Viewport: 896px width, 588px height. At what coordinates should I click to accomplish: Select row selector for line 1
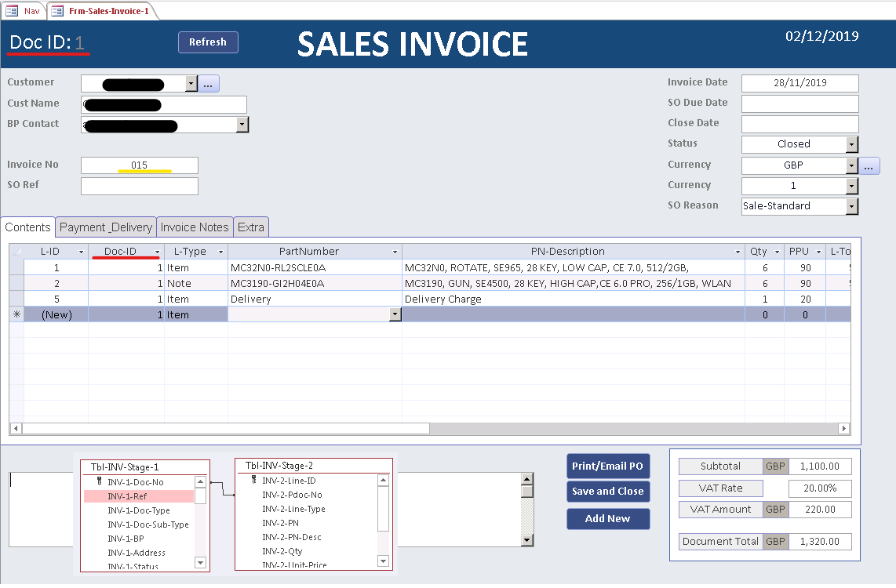click(x=16, y=268)
